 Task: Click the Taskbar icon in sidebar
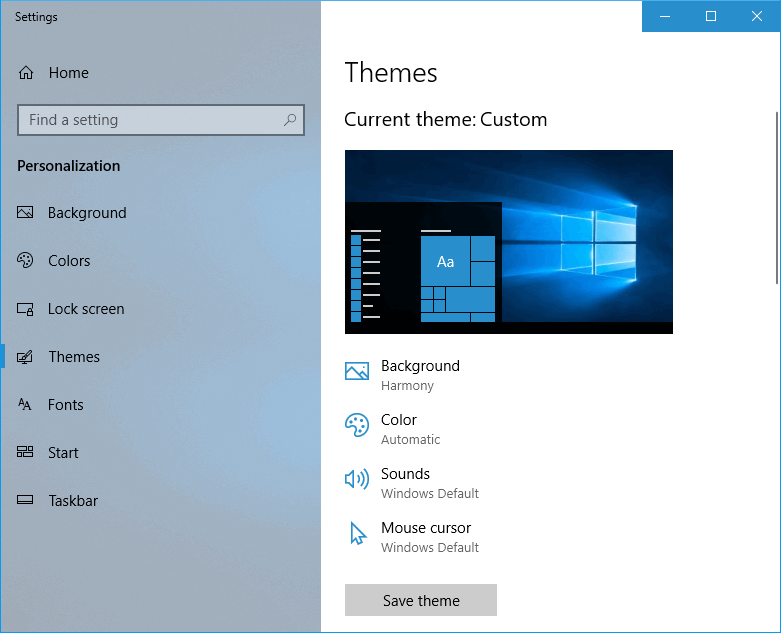click(x=25, y=500)
